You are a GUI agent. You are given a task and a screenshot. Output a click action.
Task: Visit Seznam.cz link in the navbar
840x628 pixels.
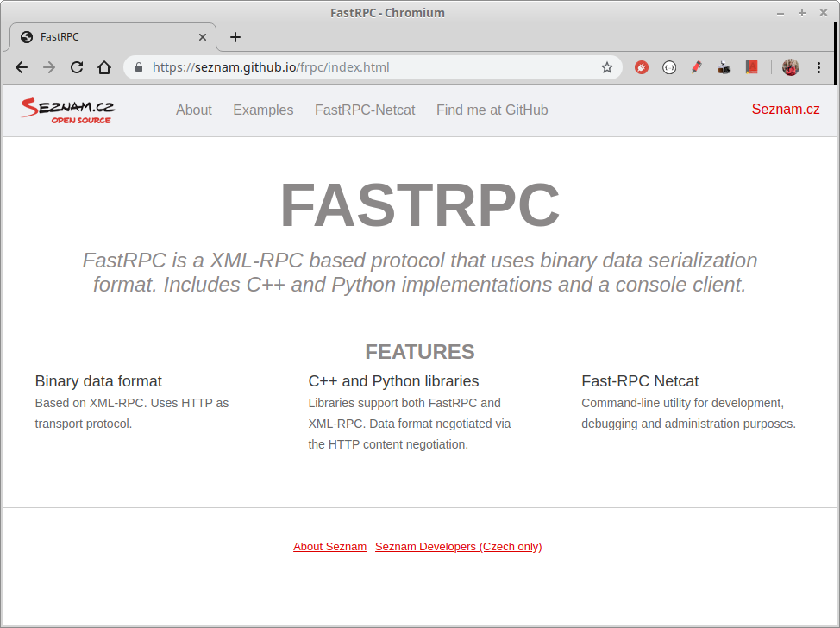[x=786, y=110]
